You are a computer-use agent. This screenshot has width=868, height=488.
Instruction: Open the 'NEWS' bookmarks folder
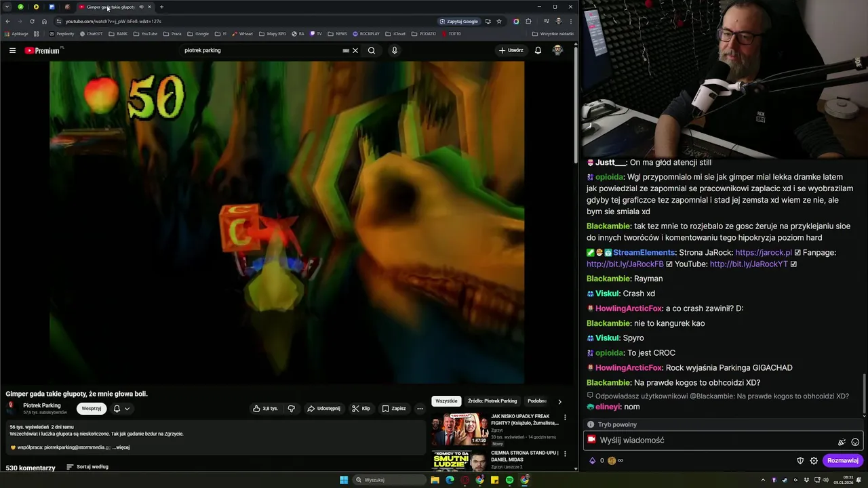(x=338, y=33)
